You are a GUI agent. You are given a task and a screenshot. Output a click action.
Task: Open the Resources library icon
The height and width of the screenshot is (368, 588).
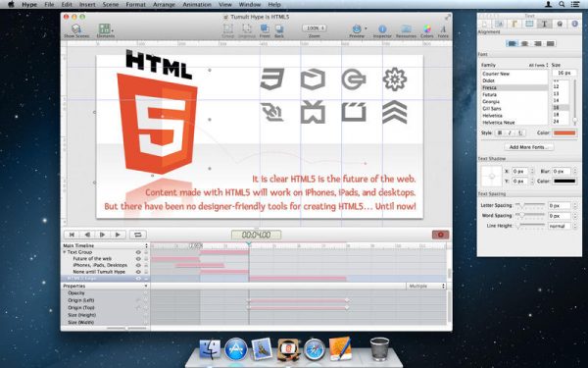click(406, 28)
